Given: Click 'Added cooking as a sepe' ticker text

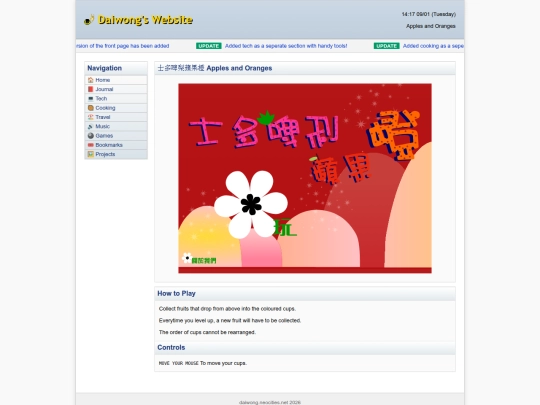Looking at the screenshot, I should tap(433, 46).
